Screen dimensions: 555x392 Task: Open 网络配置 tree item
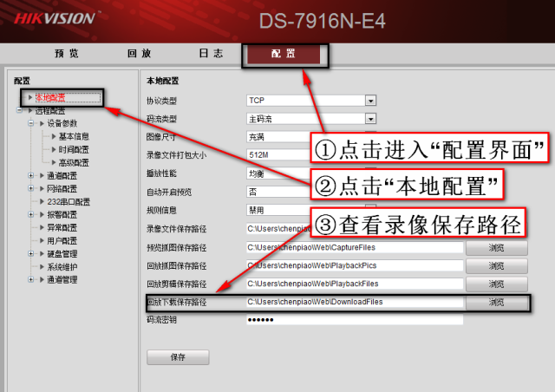tap(62, 189)
